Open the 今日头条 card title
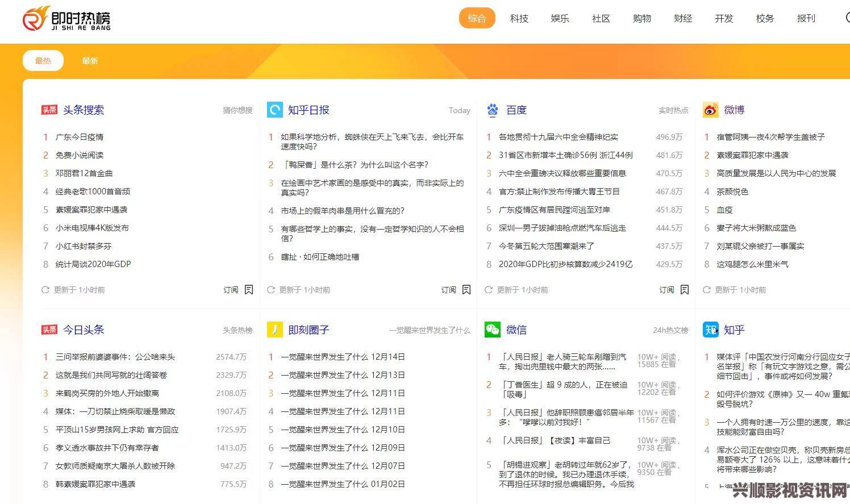Viewport: 850px width, 504px height. coord(84,330)
